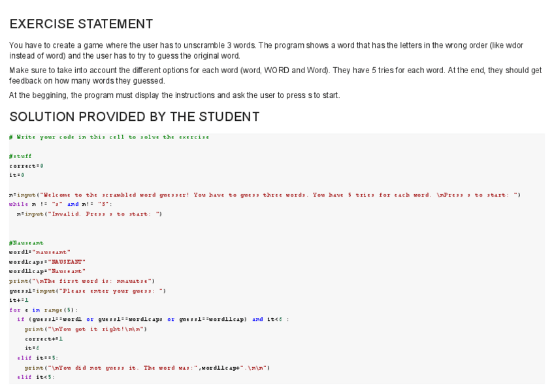554x392 pixels.
Task: Click the word1="nauseant" assignment line
Action: coord(39,252)
